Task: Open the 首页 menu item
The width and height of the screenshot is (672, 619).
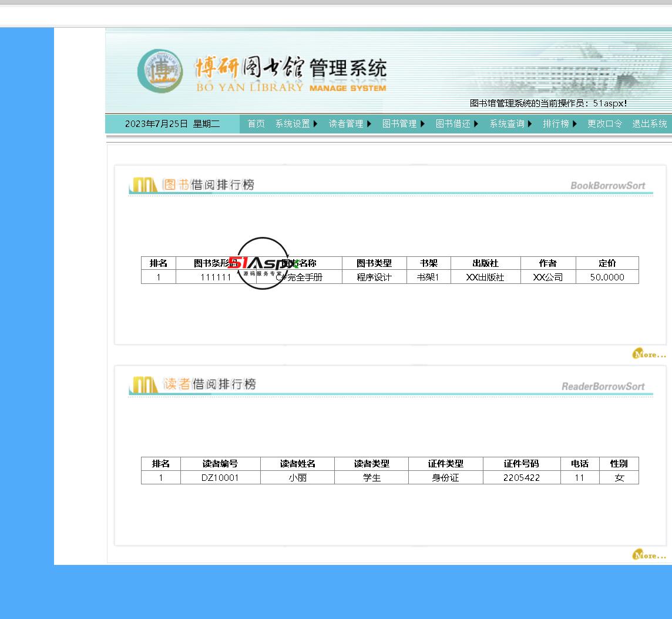Action: pos(256,123)
